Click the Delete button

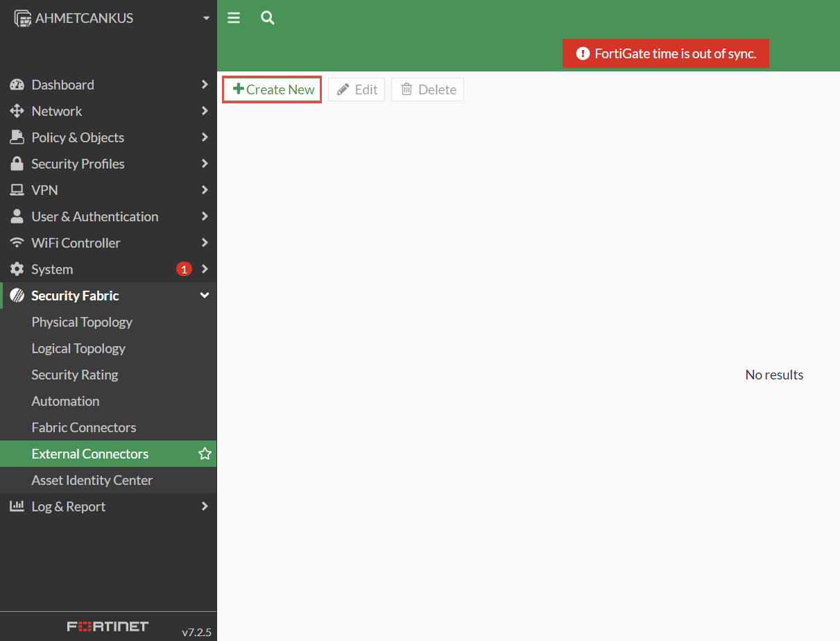click(427, 89)
